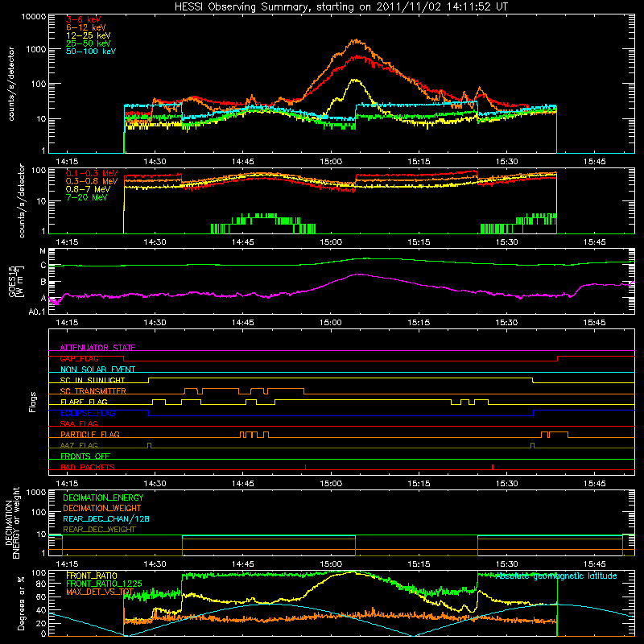Select the 7-20 MeV legend label

click(x=87, y=197)
